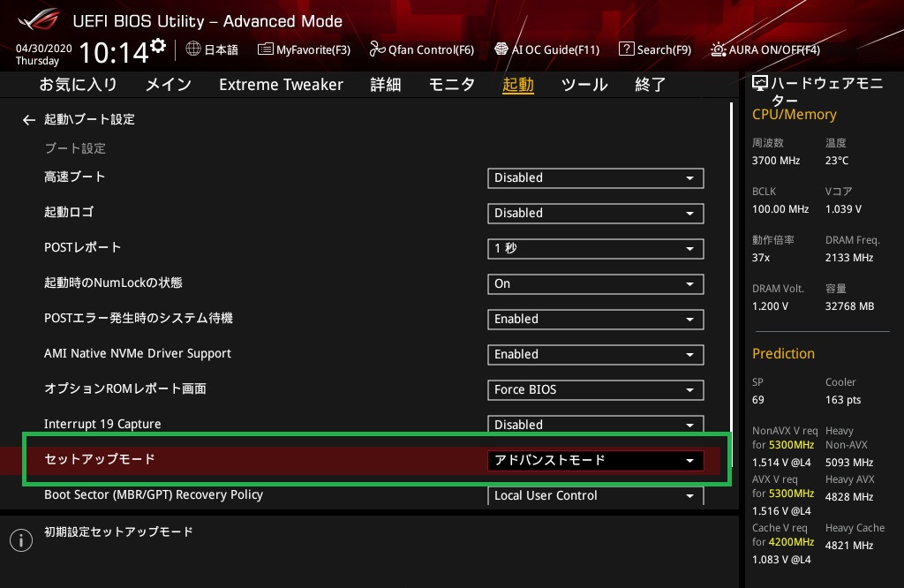
Task: Open the 起動ロゴ dropdown
Action: (x=596, y=214)
